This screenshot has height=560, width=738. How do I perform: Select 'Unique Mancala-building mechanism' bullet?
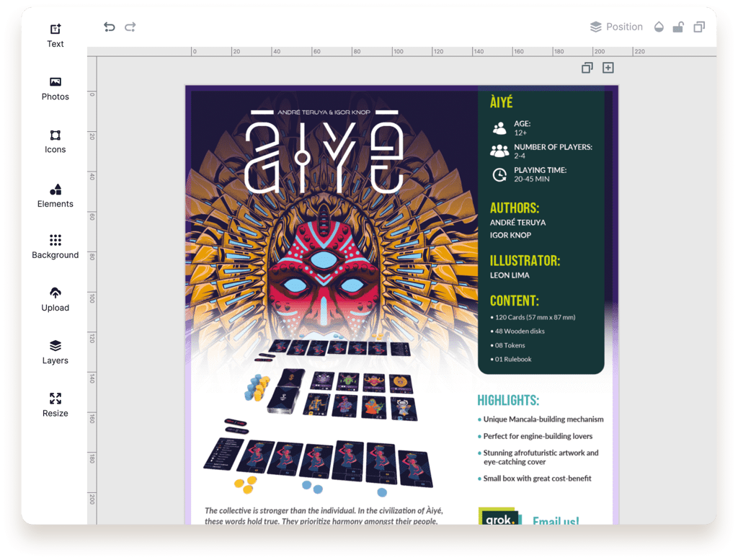tap(541, 419)
